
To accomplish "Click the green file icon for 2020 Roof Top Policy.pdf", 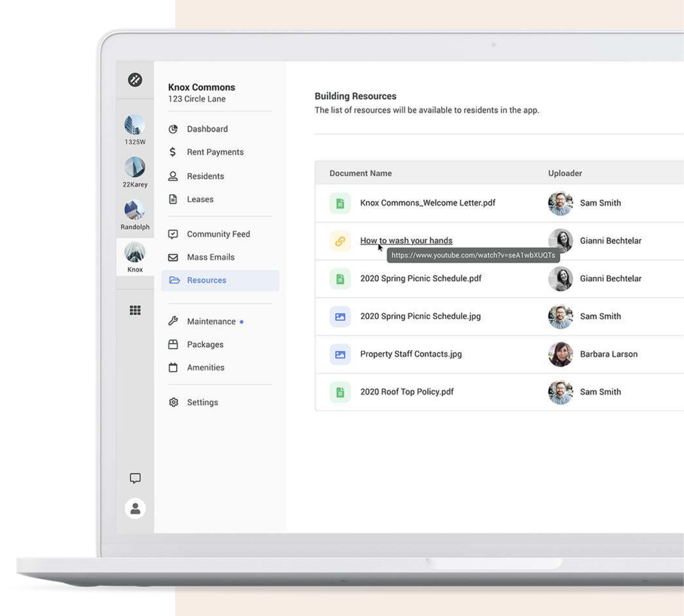I will [x=340, y=392].
